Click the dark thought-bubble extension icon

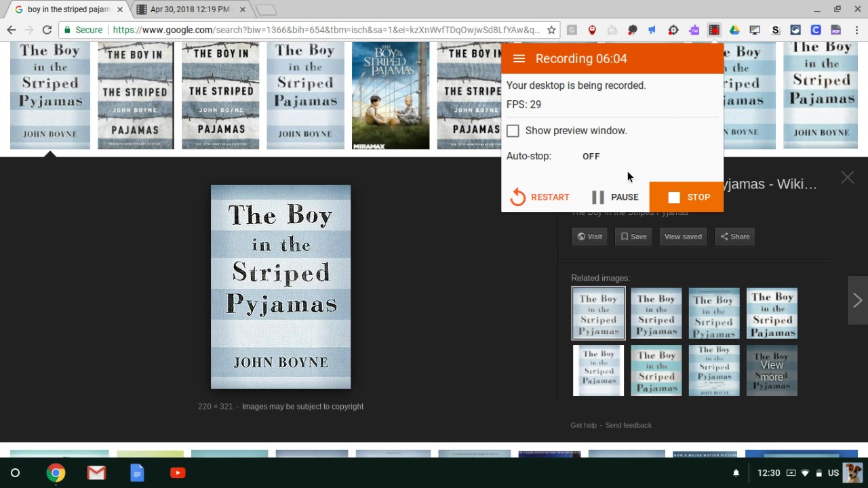(x=633, y=30)
